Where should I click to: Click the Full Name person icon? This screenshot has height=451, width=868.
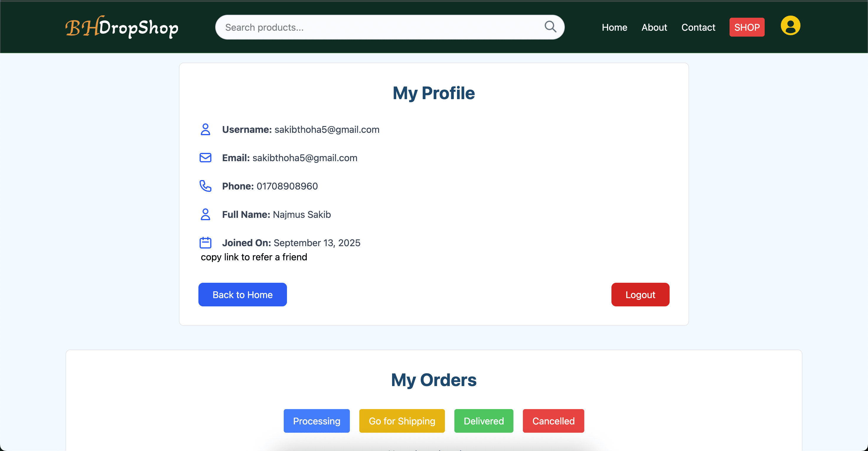click(x=205, y=214)
